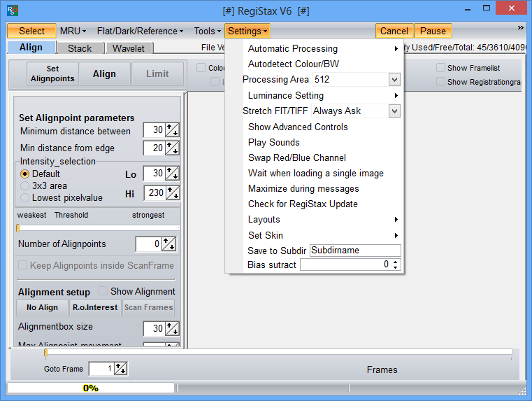Viewport: 532px width, 401px height.
Task: Open the Tools dropdown menu
Action: [x=208, y=31]
